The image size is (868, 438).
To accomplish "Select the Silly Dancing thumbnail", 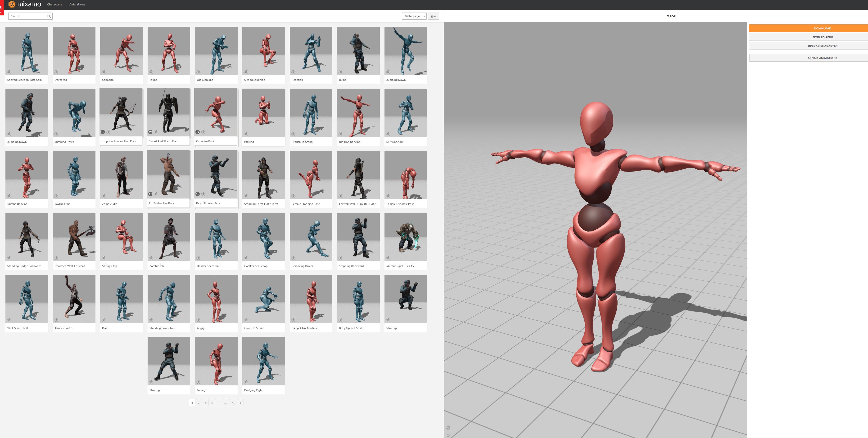I will [x=406, y=113].
